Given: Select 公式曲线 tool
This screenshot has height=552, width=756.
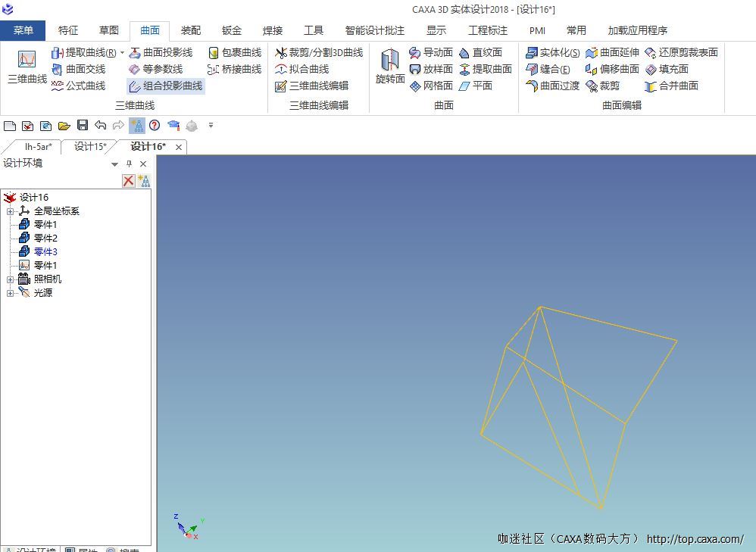Looking at the screenshot, I should coord(79,86).
